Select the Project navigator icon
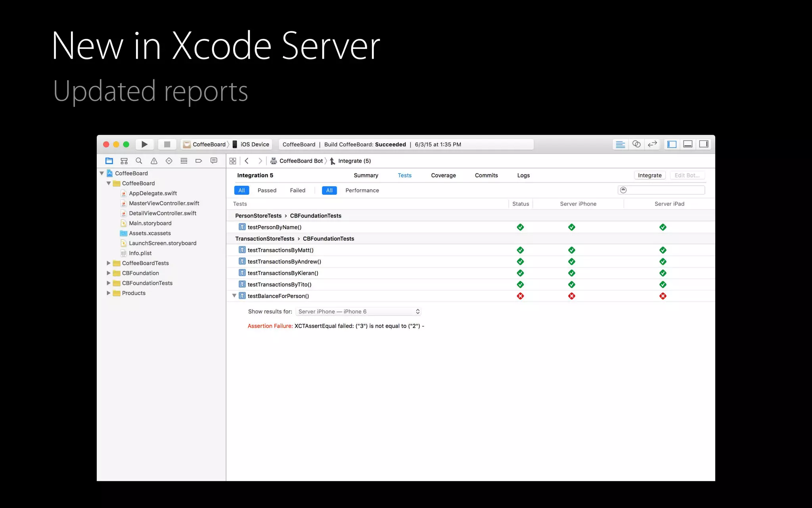Screen dimensions: 812x508 tap(109, 161)
